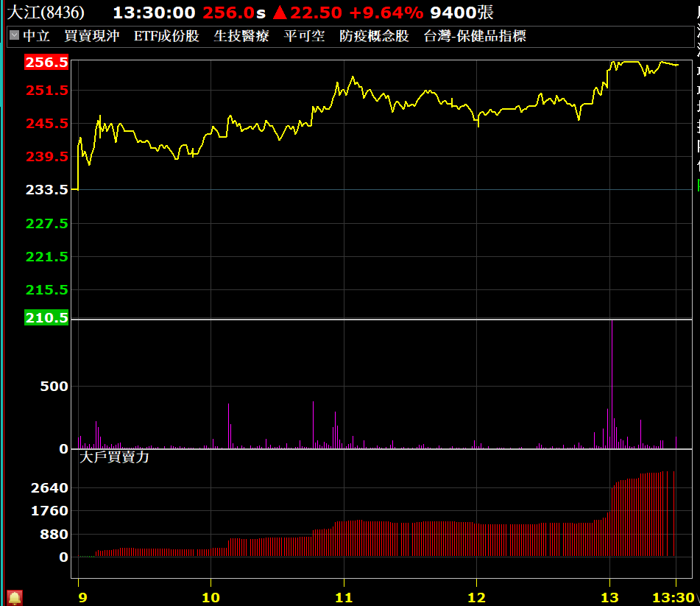700x606 pixels.
Task: Select the 大戶買賣力 indicator title
Action: [114, 457]
